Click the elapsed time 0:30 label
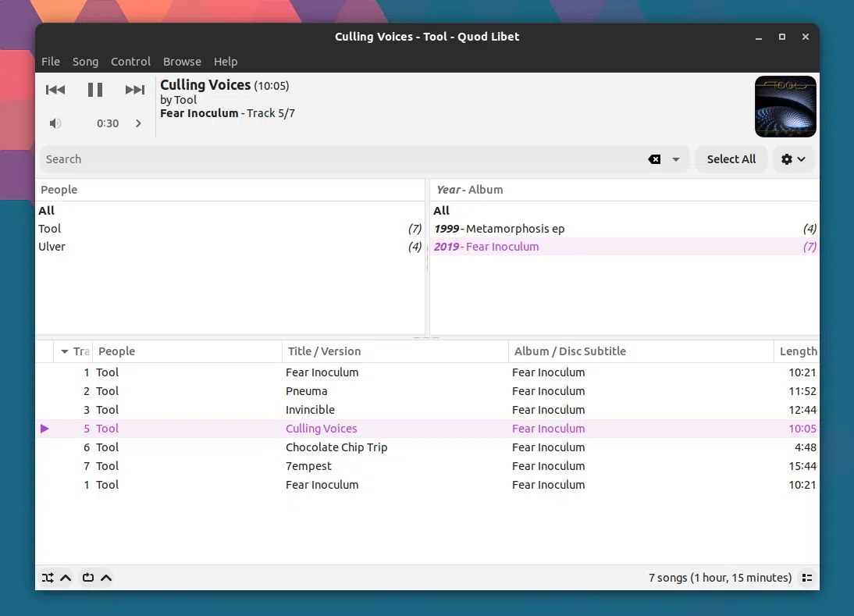Image resolution: width=854 pixels, height=616 pixels. click(x=107, y=123)
